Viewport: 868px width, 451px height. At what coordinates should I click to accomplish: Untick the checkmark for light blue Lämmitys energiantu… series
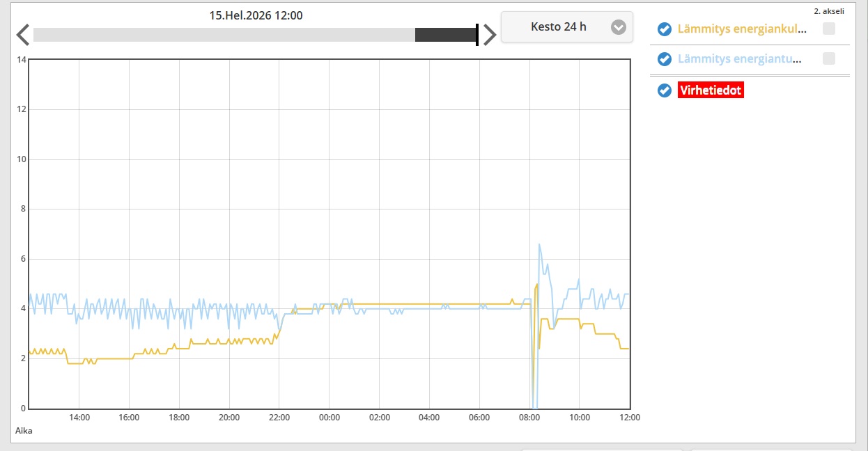click(665, 59)
